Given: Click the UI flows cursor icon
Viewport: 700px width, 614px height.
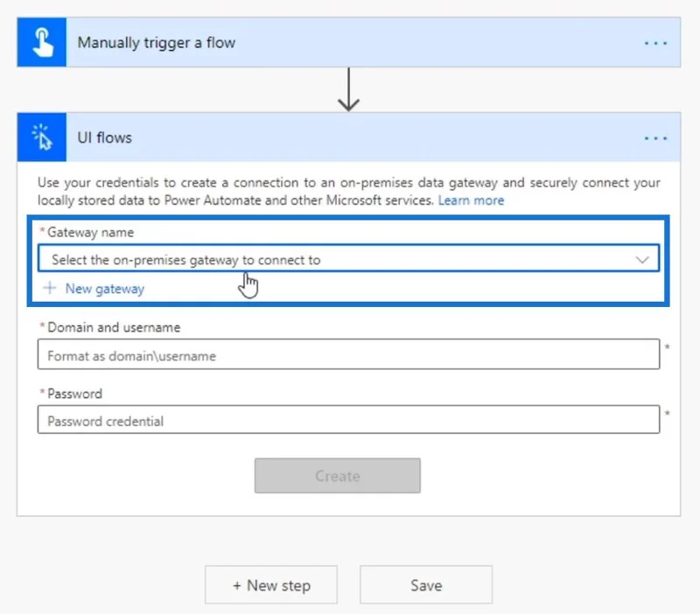Looking at the screenshot, I should click(42, 137).
